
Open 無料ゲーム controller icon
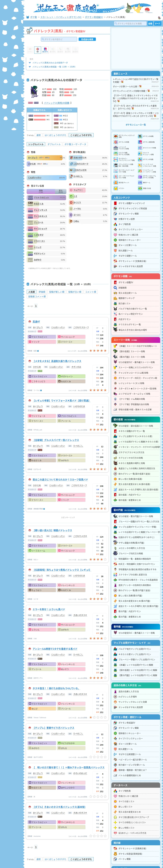[x=140, y=183]
